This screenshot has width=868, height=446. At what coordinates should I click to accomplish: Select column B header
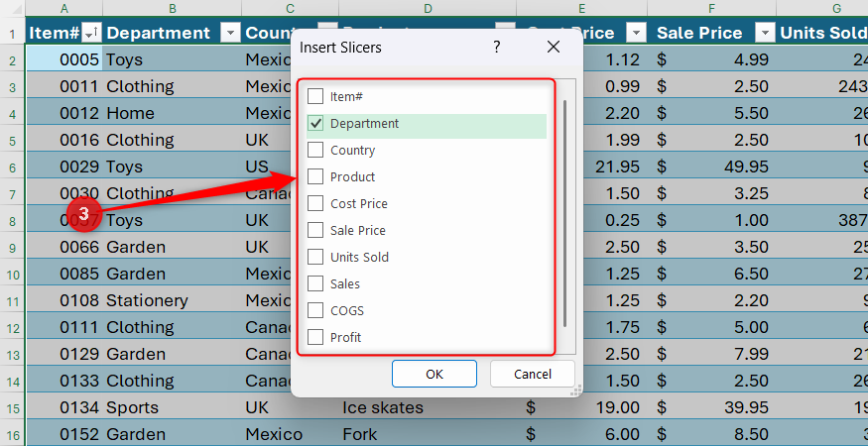[173, 8]
